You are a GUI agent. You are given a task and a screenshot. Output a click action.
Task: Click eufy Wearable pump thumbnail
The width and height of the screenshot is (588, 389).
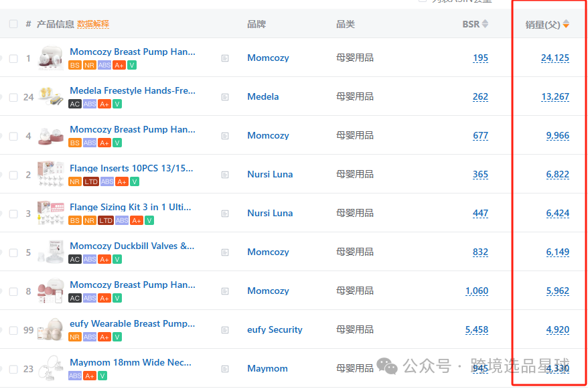(x=51, y=330)
